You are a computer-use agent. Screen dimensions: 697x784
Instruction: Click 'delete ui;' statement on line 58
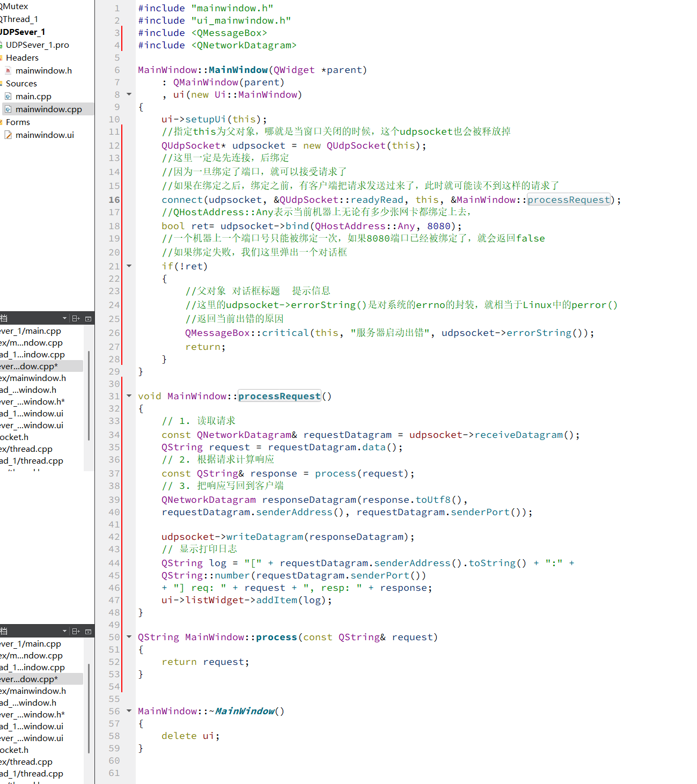coord(190,736)
